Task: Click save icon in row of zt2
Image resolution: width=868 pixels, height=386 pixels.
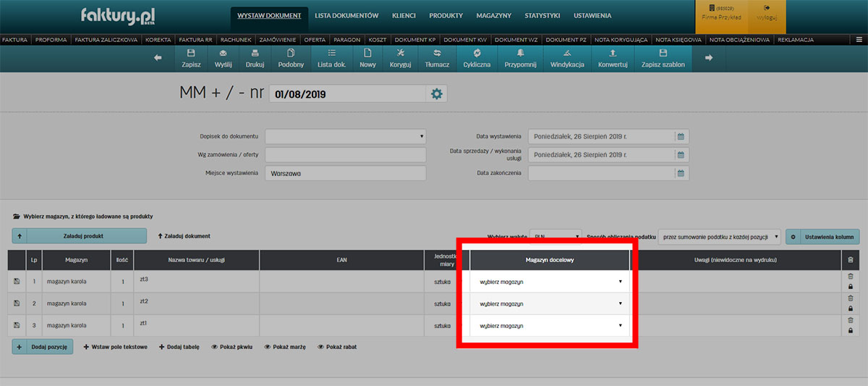Action: tap(17, 303)
